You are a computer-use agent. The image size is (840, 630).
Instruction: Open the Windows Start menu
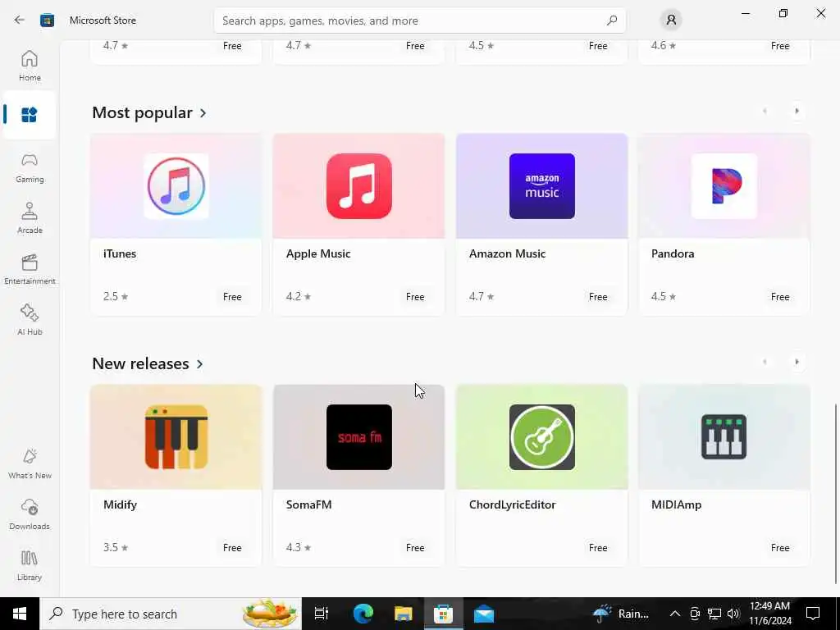(20, 614)
